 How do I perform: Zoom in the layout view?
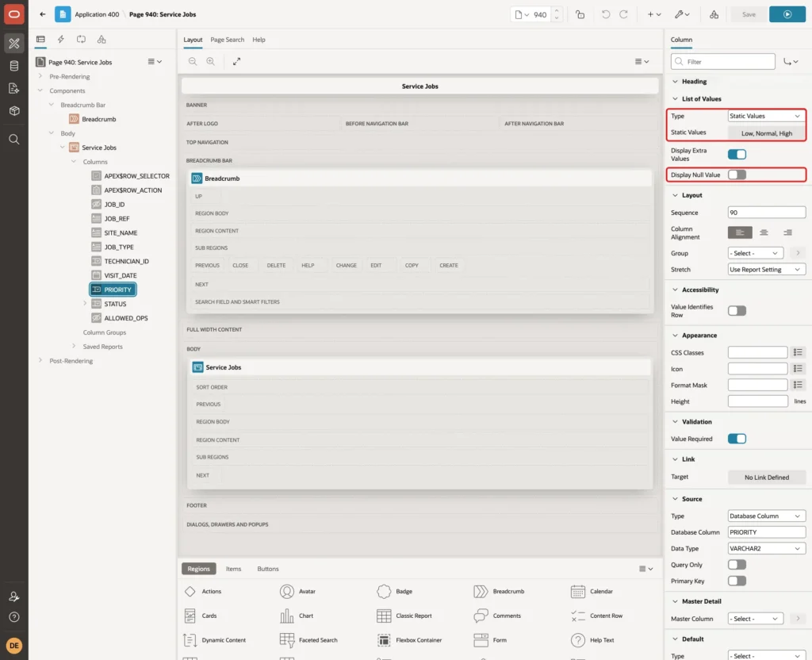[211, 61]
